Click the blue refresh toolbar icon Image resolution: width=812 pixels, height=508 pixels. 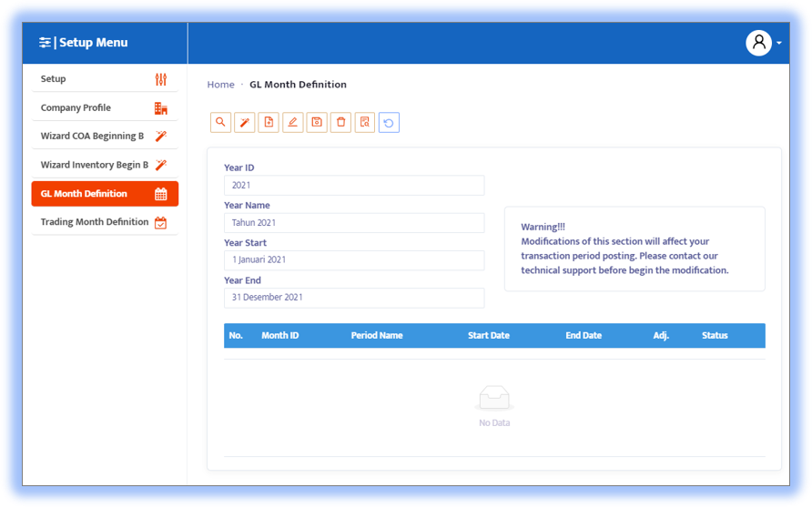coord(389,122)
